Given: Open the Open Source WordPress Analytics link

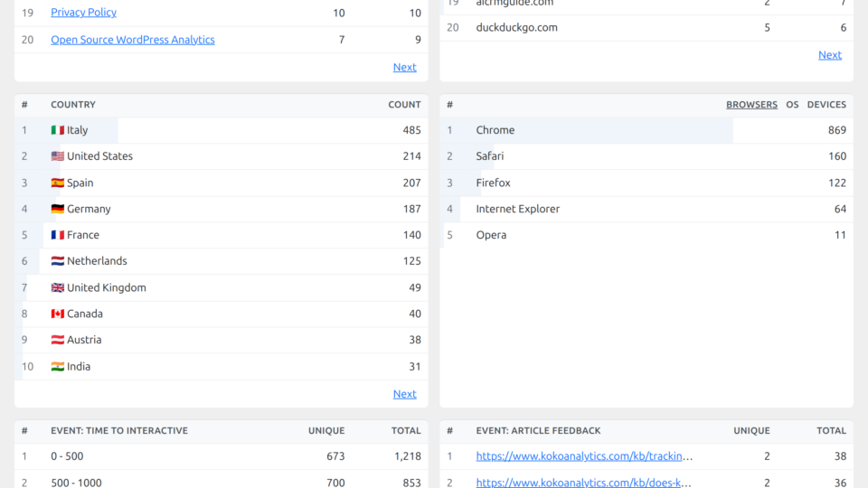Looking at the screenshot, I should coord(133,40).
